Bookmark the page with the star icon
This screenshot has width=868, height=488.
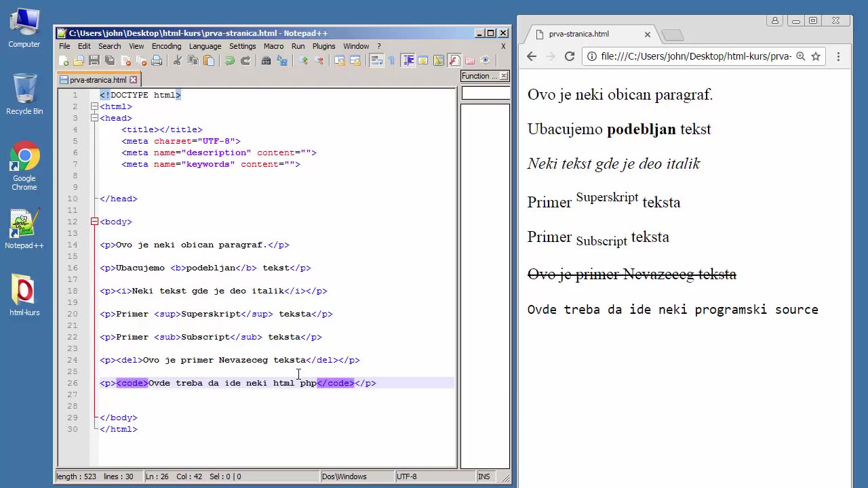[x=816, y=56]
